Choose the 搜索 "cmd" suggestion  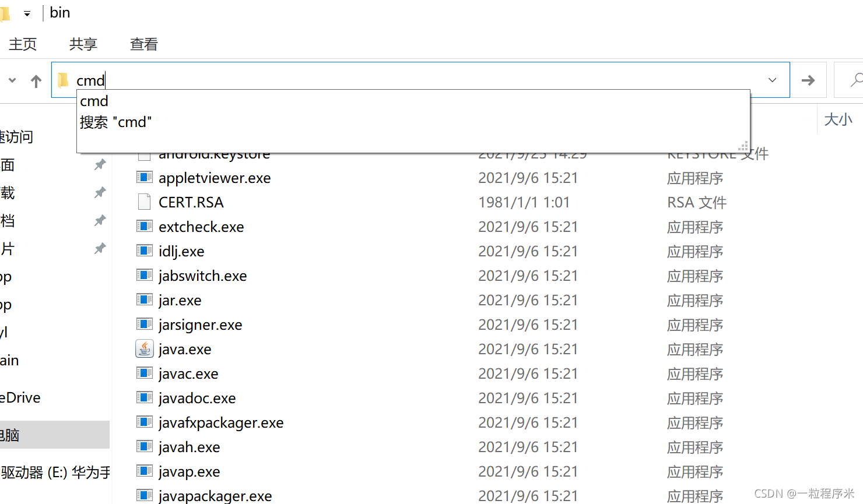click(115, 122)
